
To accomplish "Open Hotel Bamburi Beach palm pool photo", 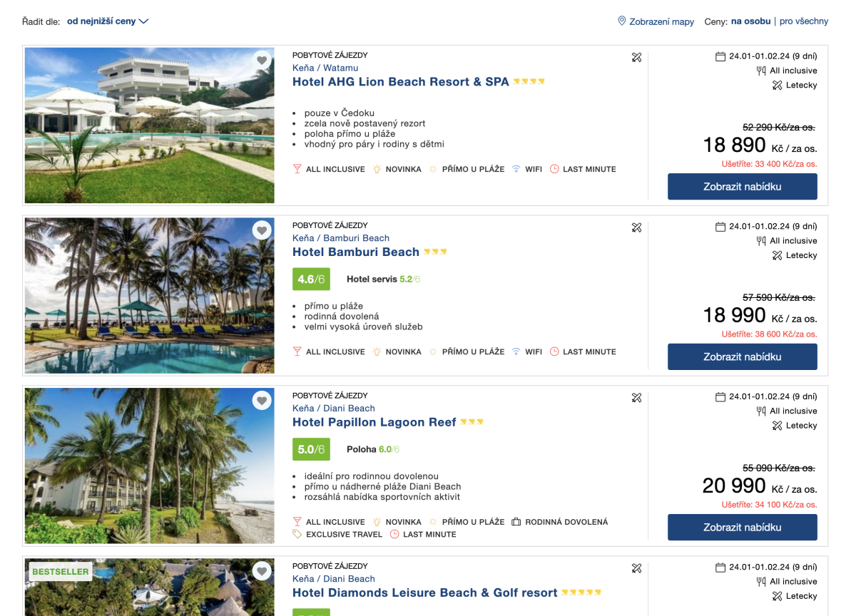I will point(149,295).
